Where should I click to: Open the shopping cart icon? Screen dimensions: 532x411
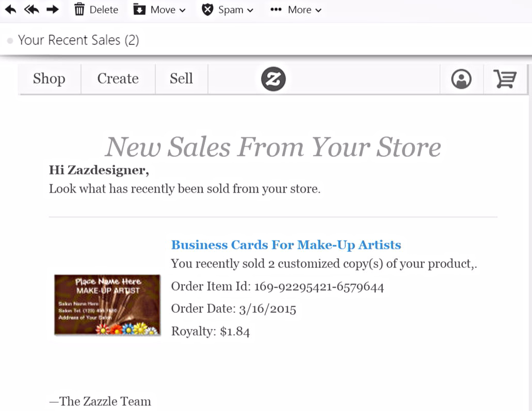pyautogui.click(x=505, y=78)
